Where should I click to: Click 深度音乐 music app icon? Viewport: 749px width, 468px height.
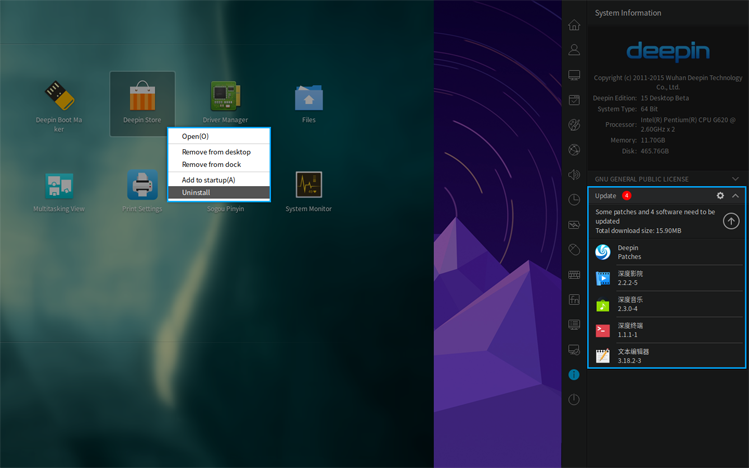click(603, 304)
